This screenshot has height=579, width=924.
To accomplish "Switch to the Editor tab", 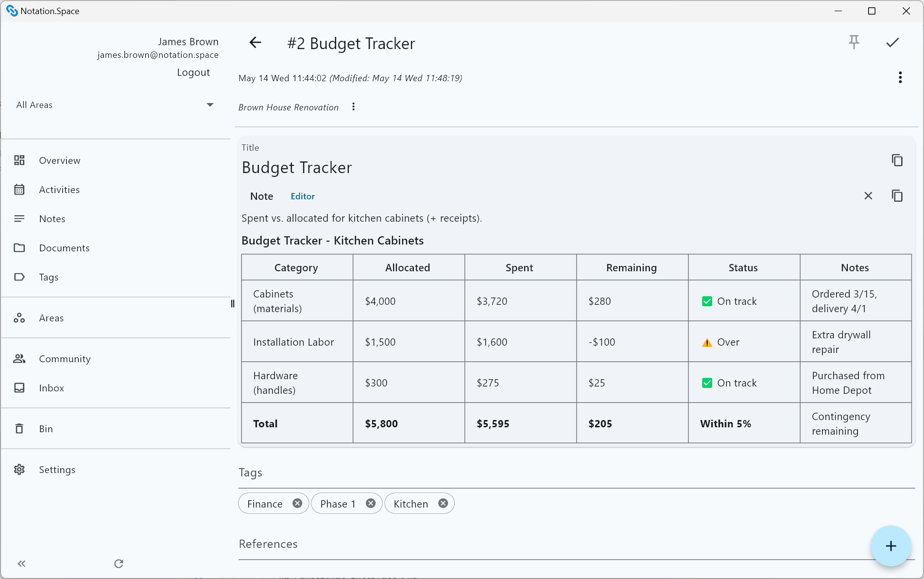I will (302, 196).
